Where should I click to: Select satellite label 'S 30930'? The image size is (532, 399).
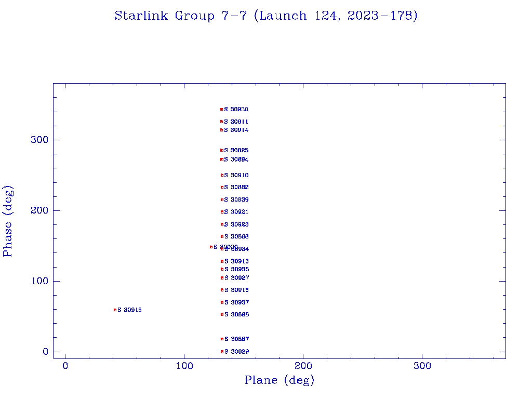point(236,109)
